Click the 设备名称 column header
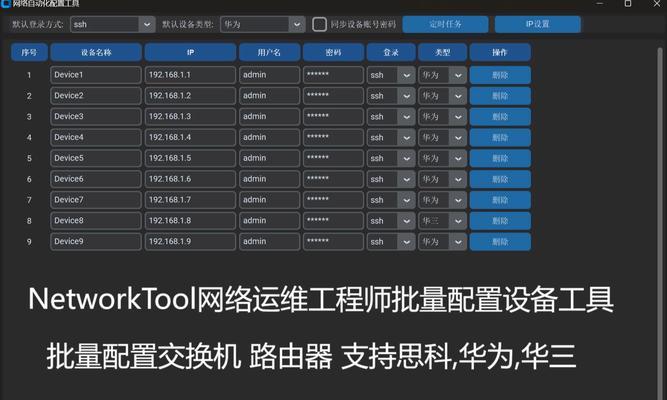The height and width of the screenshot is (400, 667). (x=96, y=52)
